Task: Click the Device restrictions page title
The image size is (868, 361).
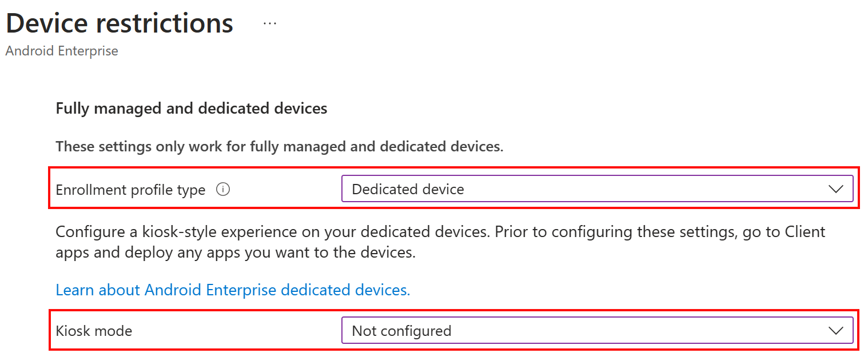Action: pos(120,23)
